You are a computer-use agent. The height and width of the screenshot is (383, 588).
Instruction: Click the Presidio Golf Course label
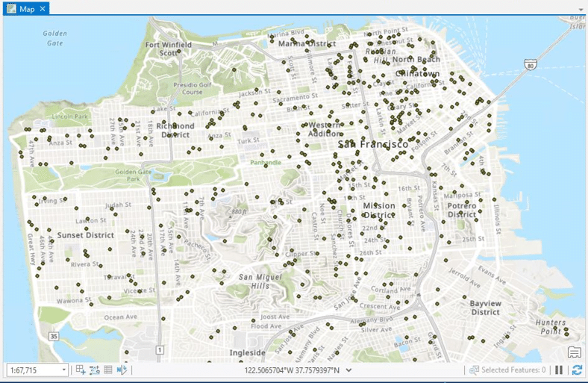tap(193, 88)
